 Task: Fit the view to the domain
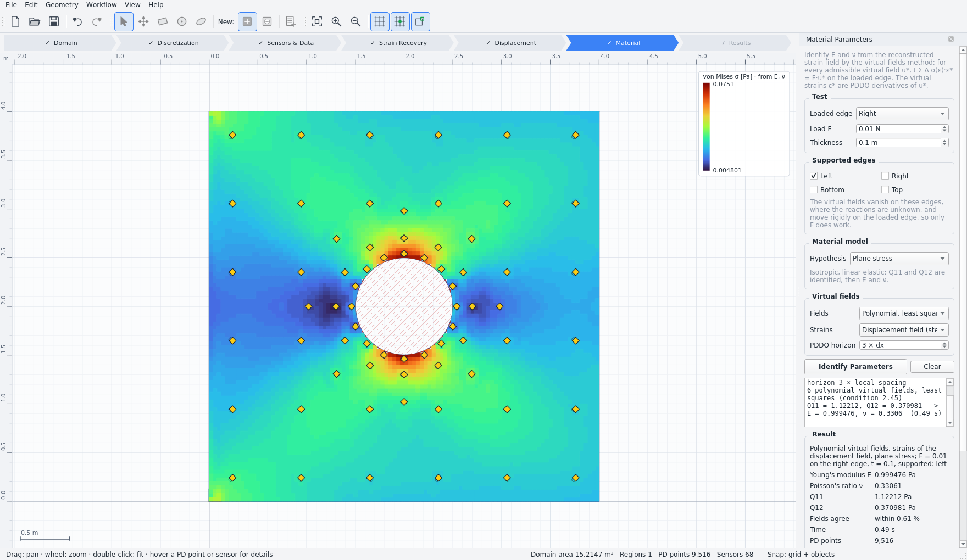click(317, 21)
